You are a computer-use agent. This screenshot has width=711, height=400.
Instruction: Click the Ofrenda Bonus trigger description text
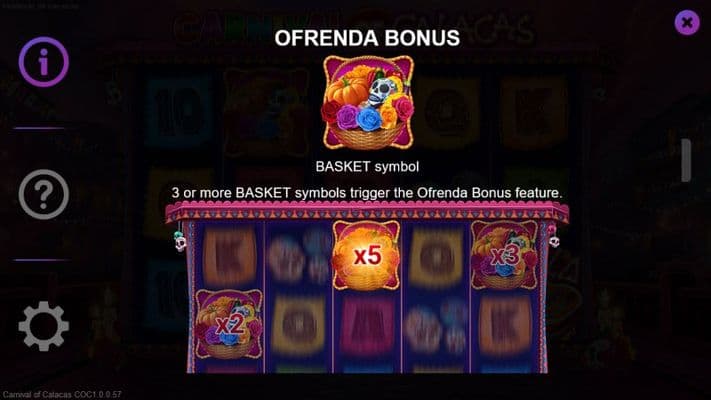367,193
